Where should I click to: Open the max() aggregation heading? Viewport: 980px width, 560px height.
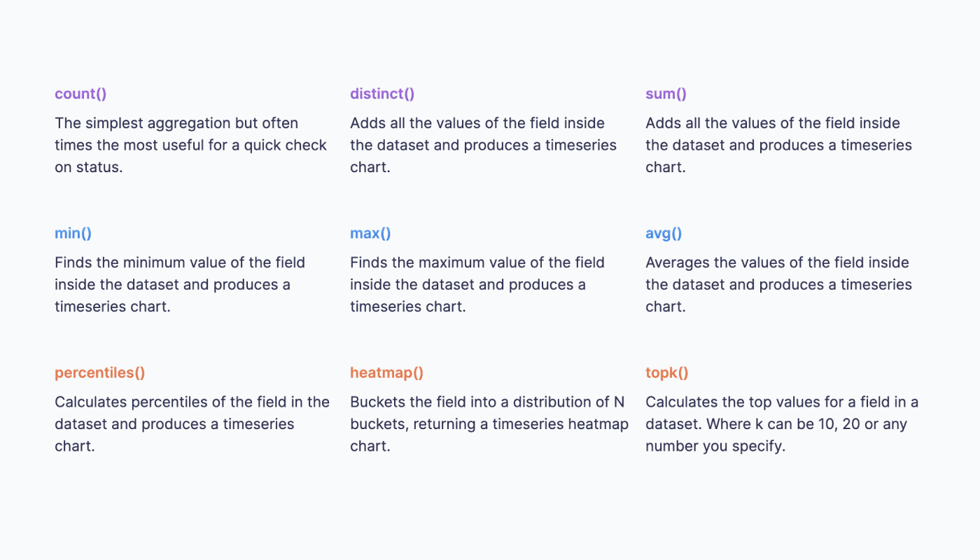[370, 233]
